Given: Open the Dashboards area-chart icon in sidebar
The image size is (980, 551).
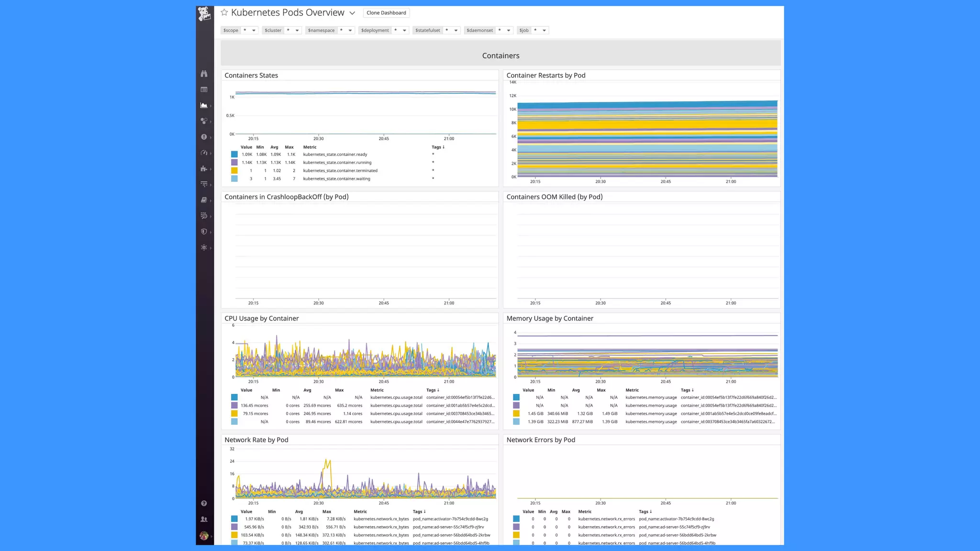Looking at the screenshot, I should (x=204, y=105).
